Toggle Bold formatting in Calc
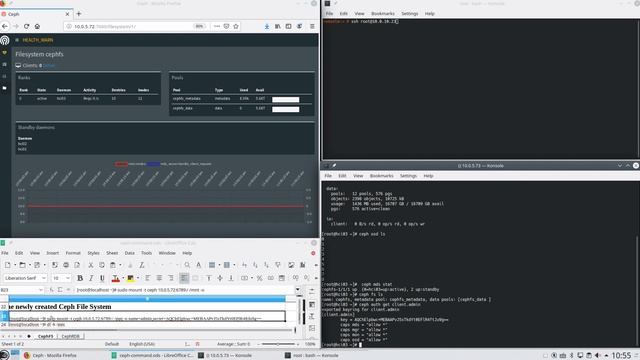 click(x=80, y=278)
